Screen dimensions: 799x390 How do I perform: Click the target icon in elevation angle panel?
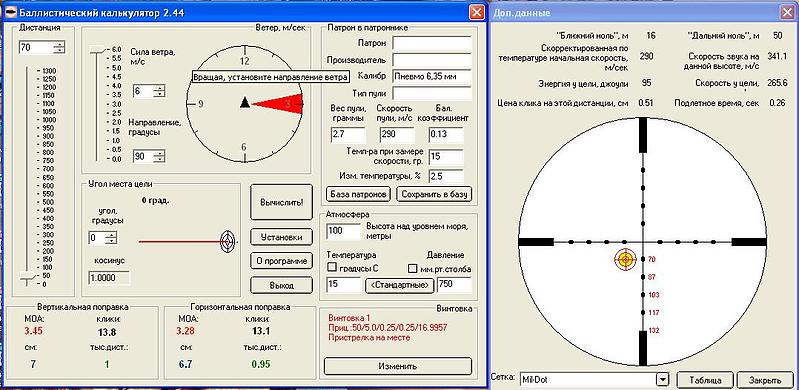pyautogui.click(x=228, y=242)
